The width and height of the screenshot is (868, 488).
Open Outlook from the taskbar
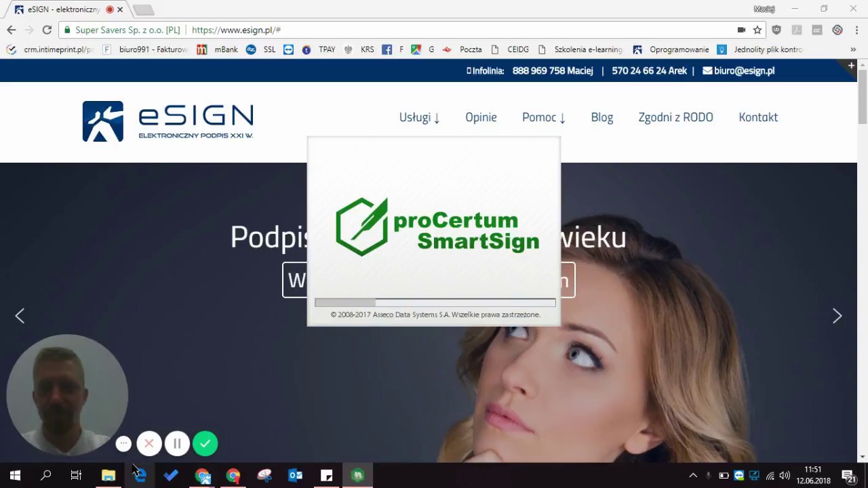(296, 475)
